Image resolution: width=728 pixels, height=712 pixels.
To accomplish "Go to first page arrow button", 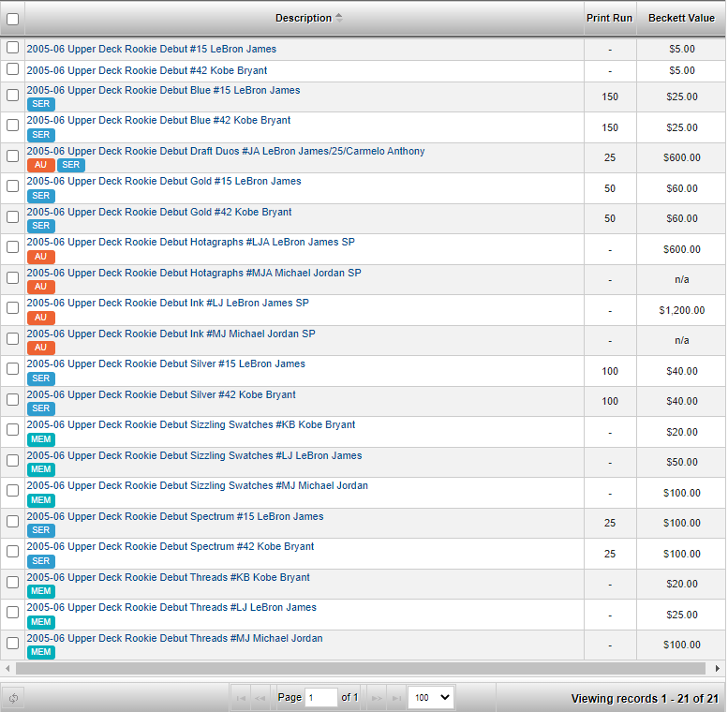I will tap(241, 698).
